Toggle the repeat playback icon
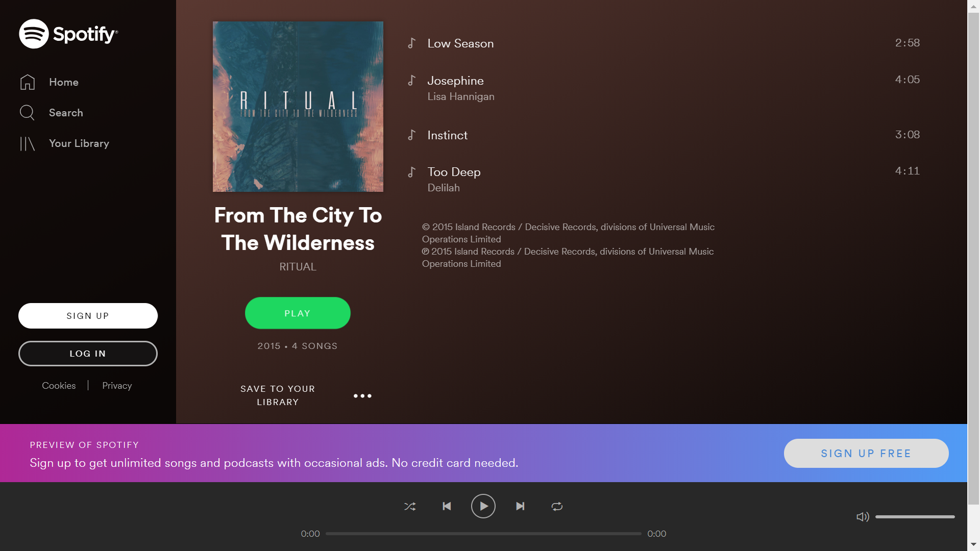This screenshot has height=551, width=980. click(x=557, y=507)
